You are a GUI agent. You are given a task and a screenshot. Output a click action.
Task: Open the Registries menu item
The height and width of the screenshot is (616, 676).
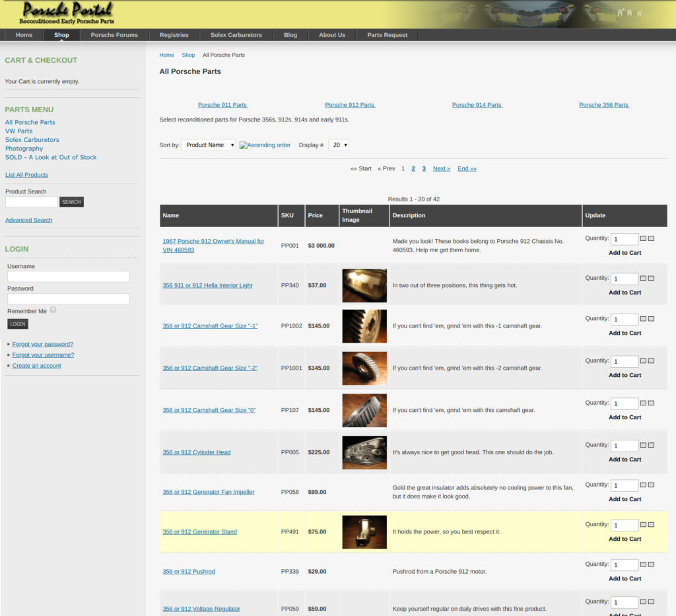pos(174,35)
